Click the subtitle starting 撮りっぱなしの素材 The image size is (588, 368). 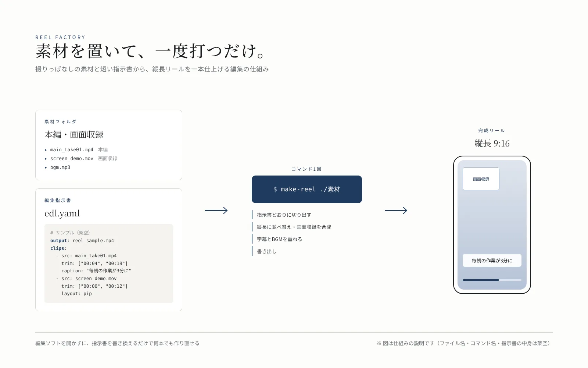tap(152, 69)
